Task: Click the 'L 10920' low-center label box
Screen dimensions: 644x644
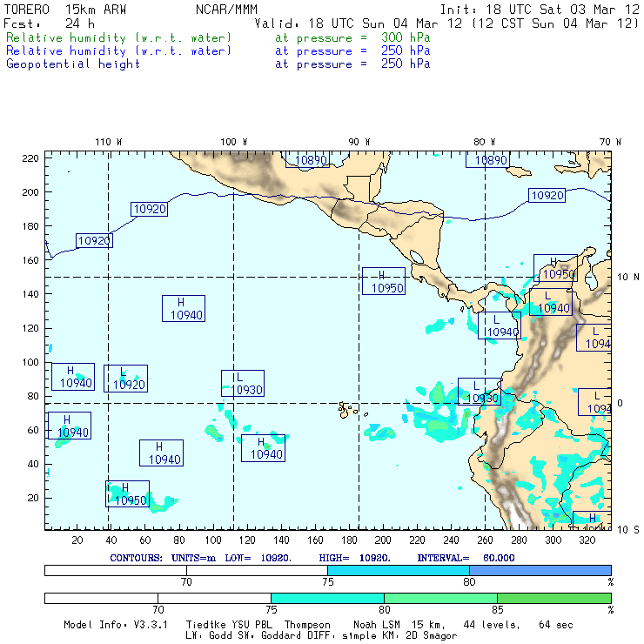Action: coord(125,379)
